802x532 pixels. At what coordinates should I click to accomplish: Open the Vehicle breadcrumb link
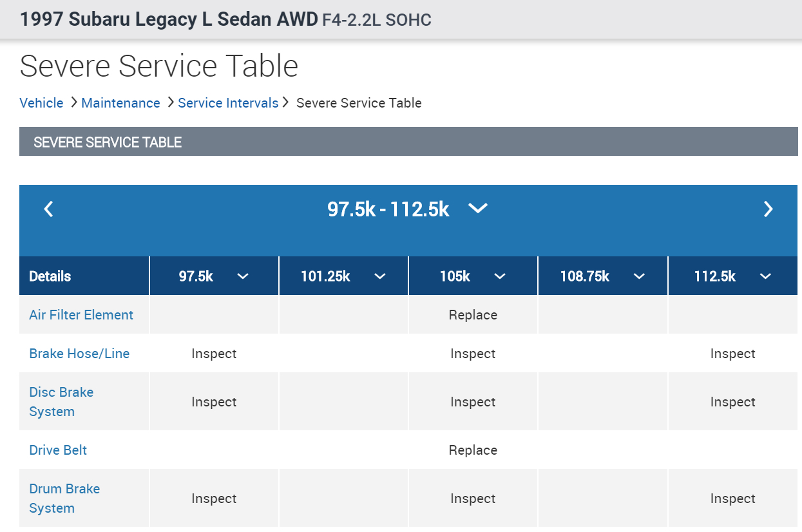[41, 103]
